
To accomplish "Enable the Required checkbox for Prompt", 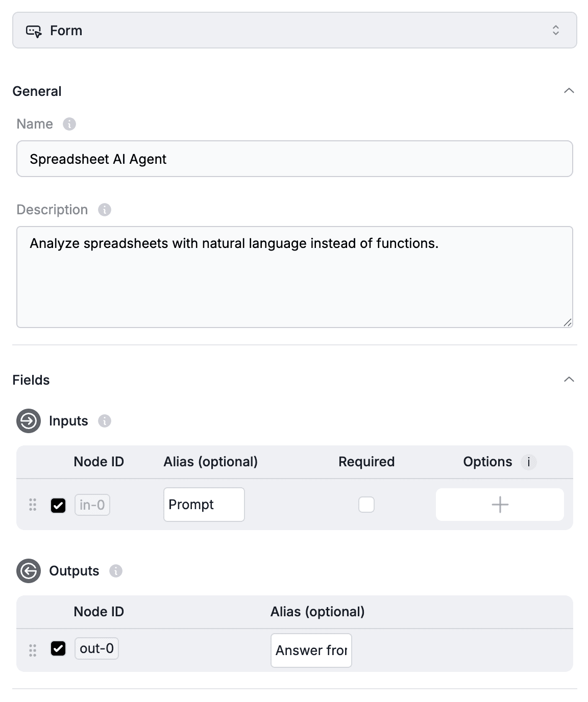I will [x=366, y=505].
